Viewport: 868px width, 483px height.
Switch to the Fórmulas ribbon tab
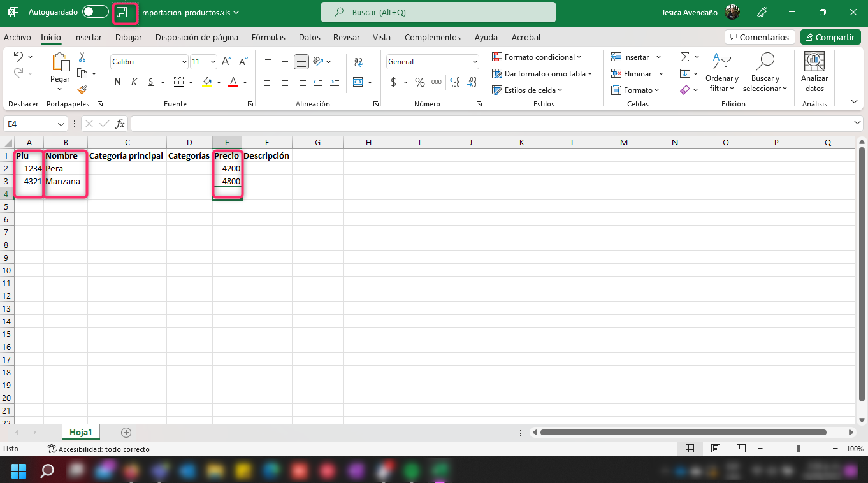[268, 38]
